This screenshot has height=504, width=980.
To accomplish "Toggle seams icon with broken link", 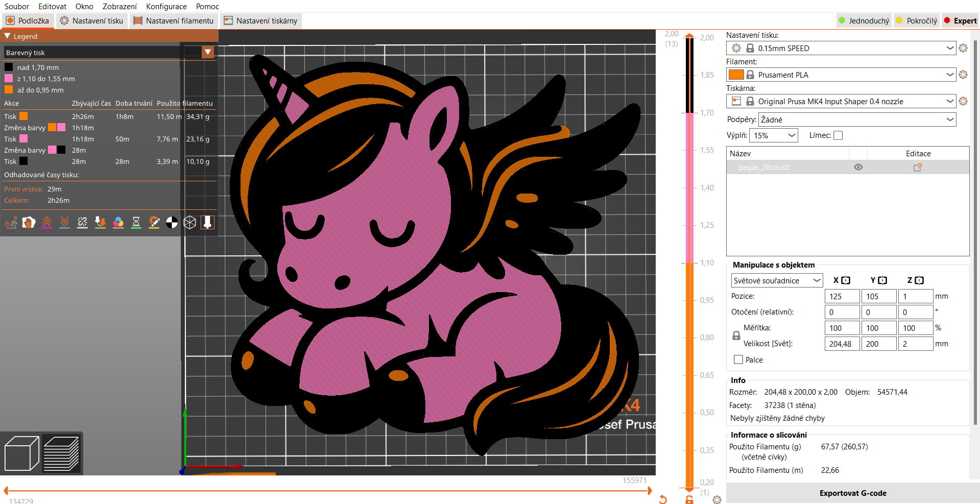I will 82,223.
